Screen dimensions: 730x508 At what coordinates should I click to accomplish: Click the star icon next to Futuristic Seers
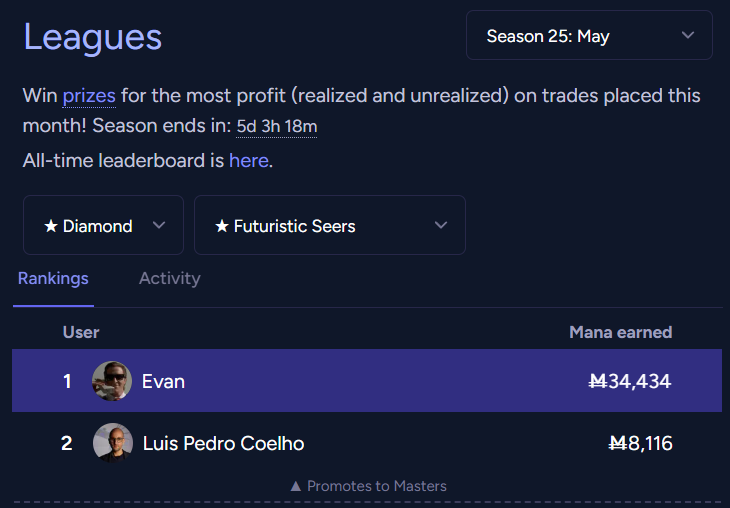coord(222,226)
